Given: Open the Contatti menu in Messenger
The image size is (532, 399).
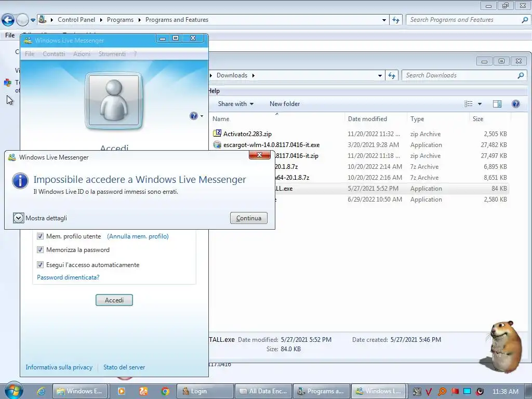Looking at the screenshot, I should [x=54, y=54].
